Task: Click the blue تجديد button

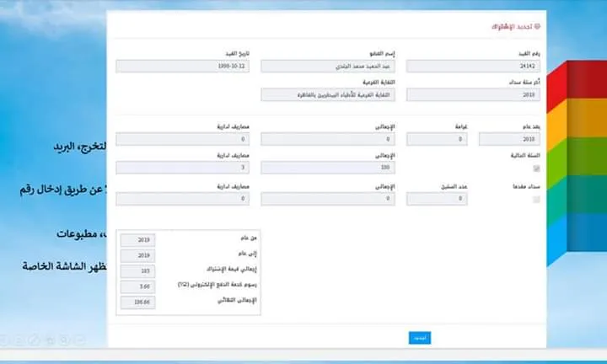Action: (x=419, y=337)
